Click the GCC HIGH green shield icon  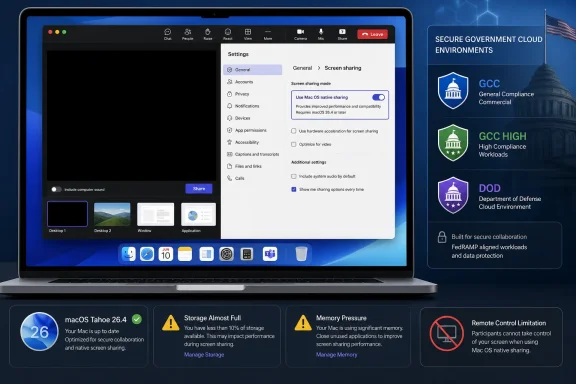[x=453, y=143]
